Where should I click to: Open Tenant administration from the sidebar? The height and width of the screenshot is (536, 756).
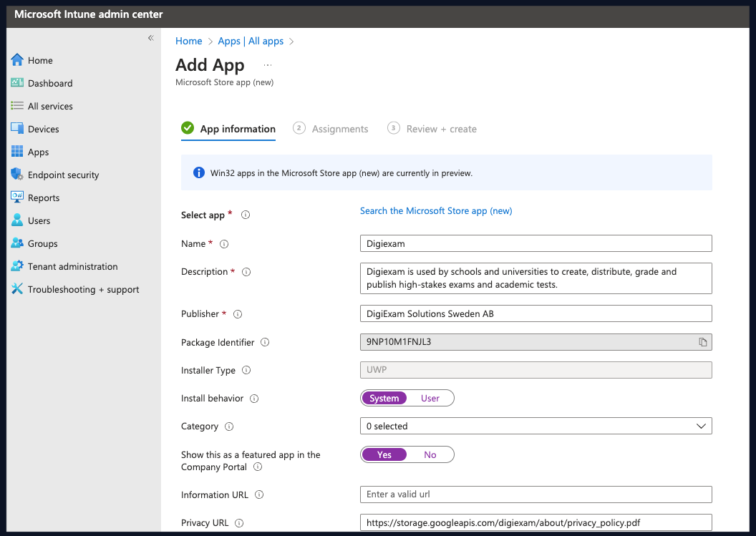pos(73,266)
